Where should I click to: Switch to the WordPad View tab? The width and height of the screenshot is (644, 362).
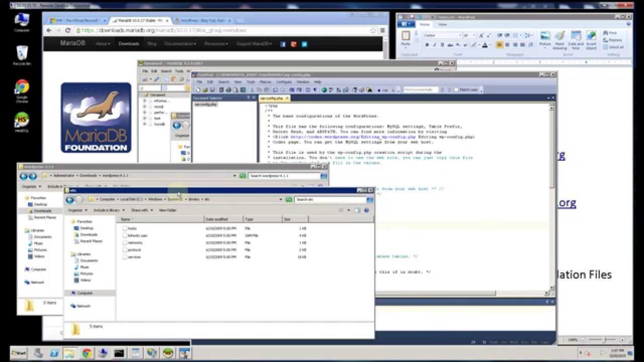(x=442, y=24)
